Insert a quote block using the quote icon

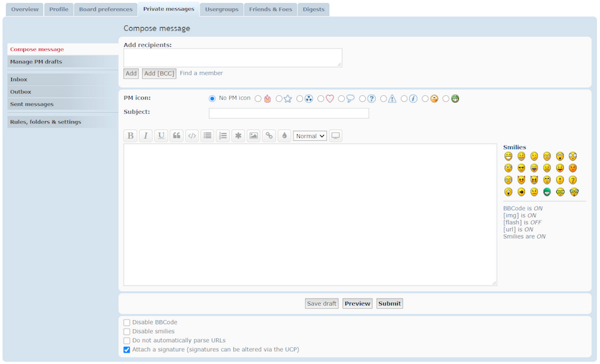click(177, 135)
